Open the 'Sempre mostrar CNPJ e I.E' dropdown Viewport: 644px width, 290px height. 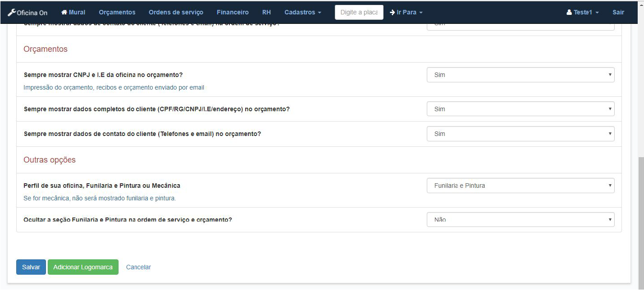point(520,75)
